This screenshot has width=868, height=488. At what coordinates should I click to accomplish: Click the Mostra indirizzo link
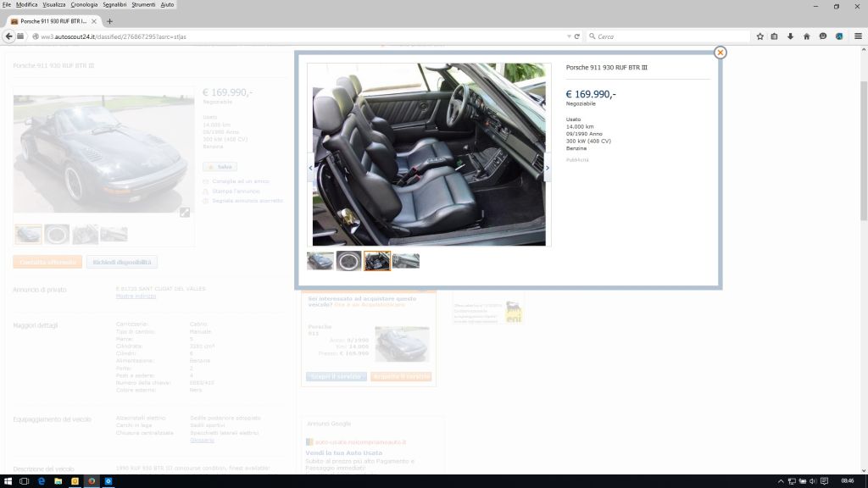point(136,296)
